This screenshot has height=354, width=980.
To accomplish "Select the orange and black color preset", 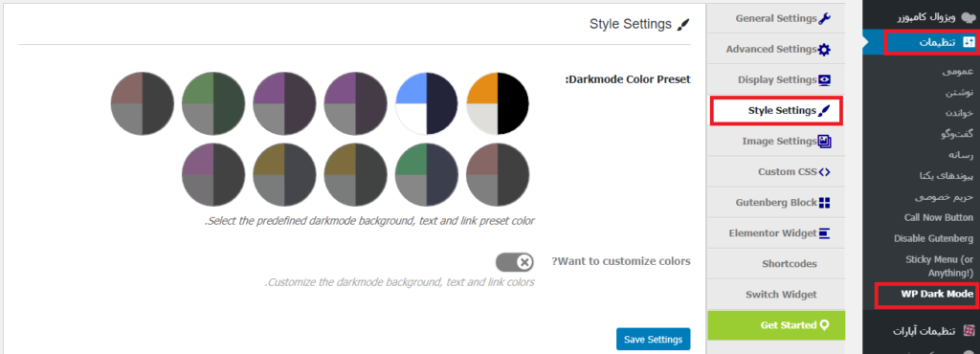I will point(498,103).
